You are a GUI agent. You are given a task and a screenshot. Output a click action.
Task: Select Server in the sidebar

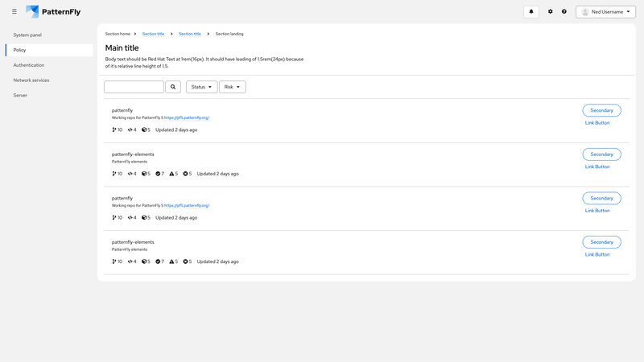[49, 95]
